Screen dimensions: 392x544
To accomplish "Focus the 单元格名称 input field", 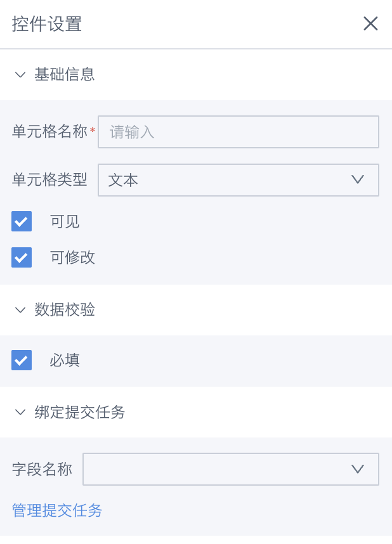I will coord(238,132).
